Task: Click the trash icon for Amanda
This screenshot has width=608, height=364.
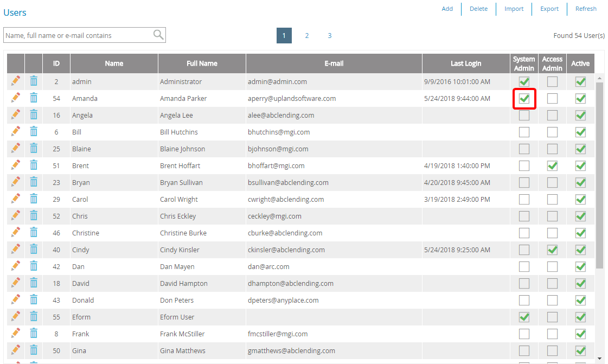Action: (34, 98)
